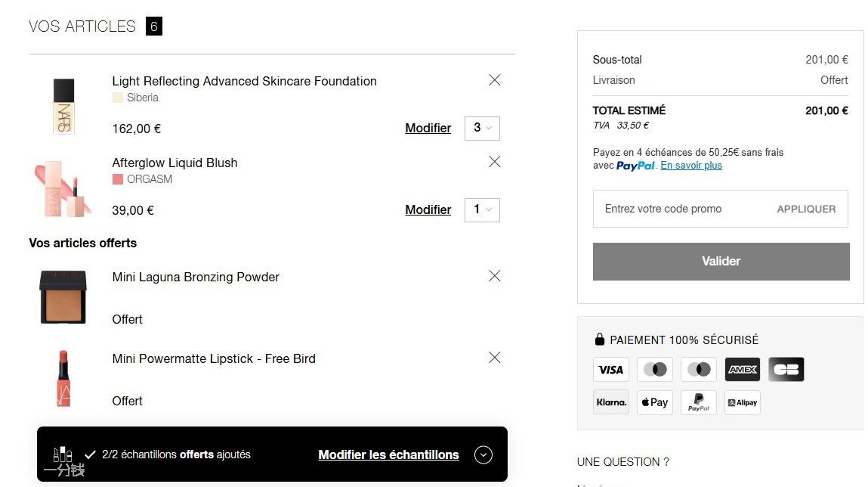Remove Light Reflecting Foundation with X icon

[x=494, y=80]
